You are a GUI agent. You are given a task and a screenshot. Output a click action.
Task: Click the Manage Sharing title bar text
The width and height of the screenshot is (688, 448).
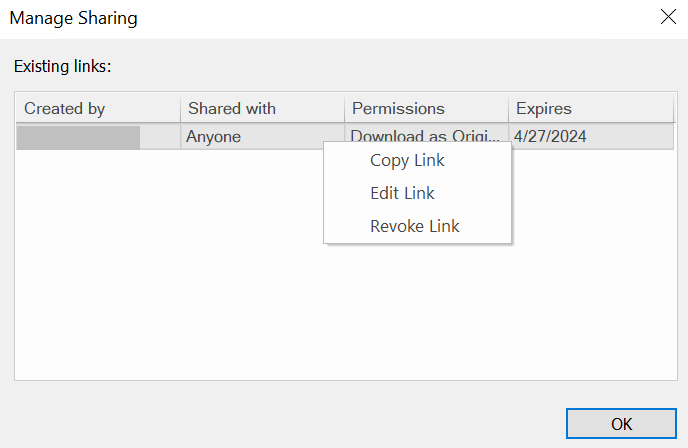pos(74,18)
